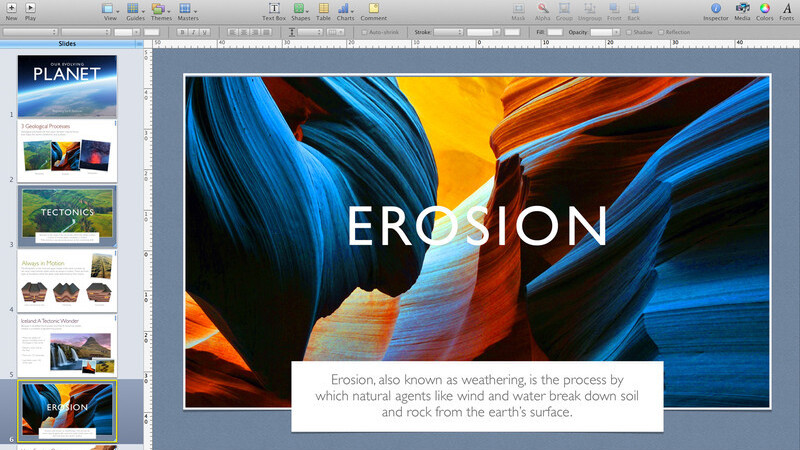
Task: Click the Bold format button
Action: 182,32
